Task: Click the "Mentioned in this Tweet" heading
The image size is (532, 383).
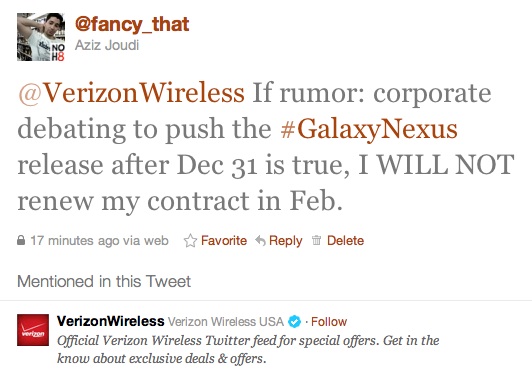Action: click(104, 282)
